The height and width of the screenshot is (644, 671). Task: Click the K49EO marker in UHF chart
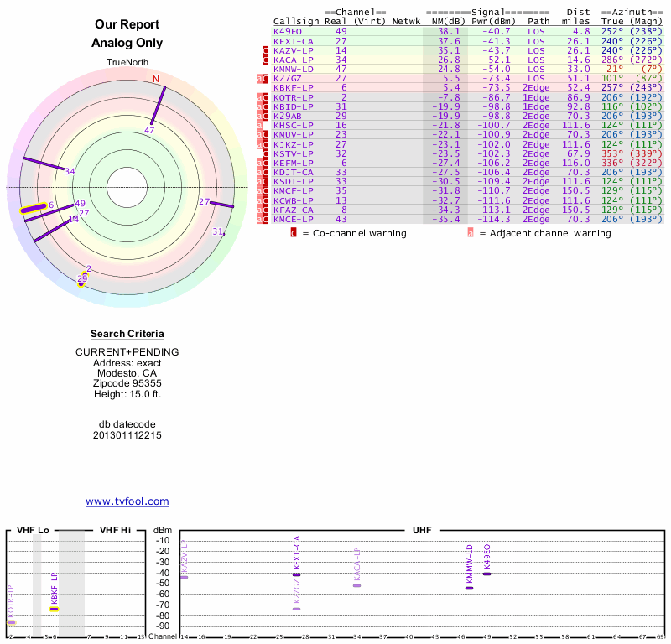[486, 574]
